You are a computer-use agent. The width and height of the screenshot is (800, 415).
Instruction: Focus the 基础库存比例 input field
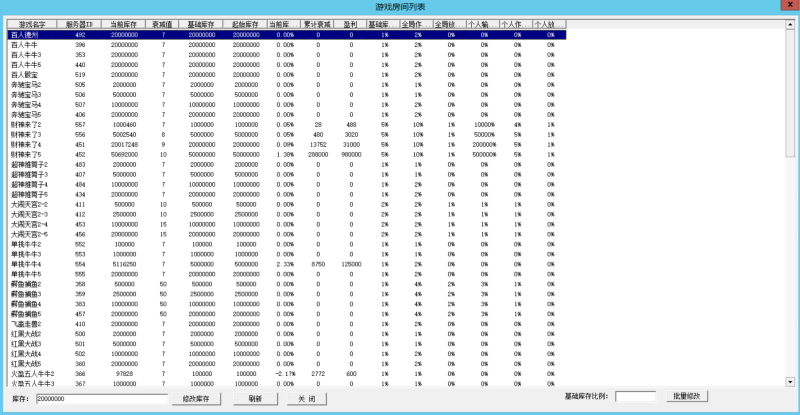click(x=635, y=397)
